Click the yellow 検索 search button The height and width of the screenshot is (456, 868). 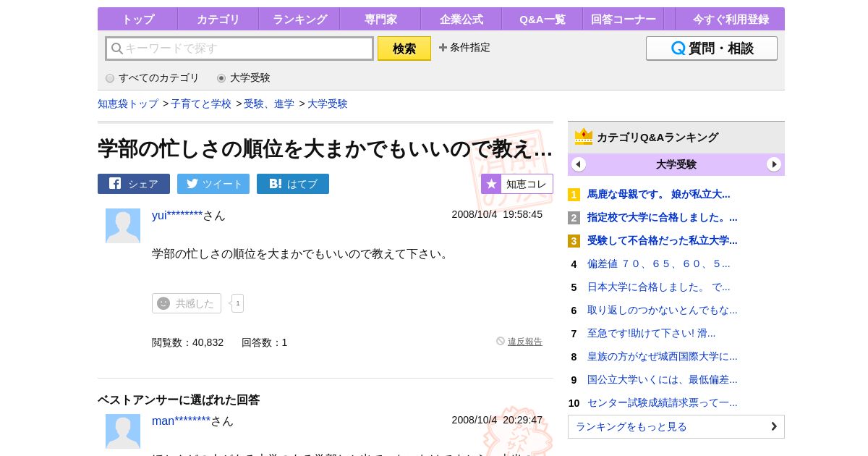tap(404, 48)
